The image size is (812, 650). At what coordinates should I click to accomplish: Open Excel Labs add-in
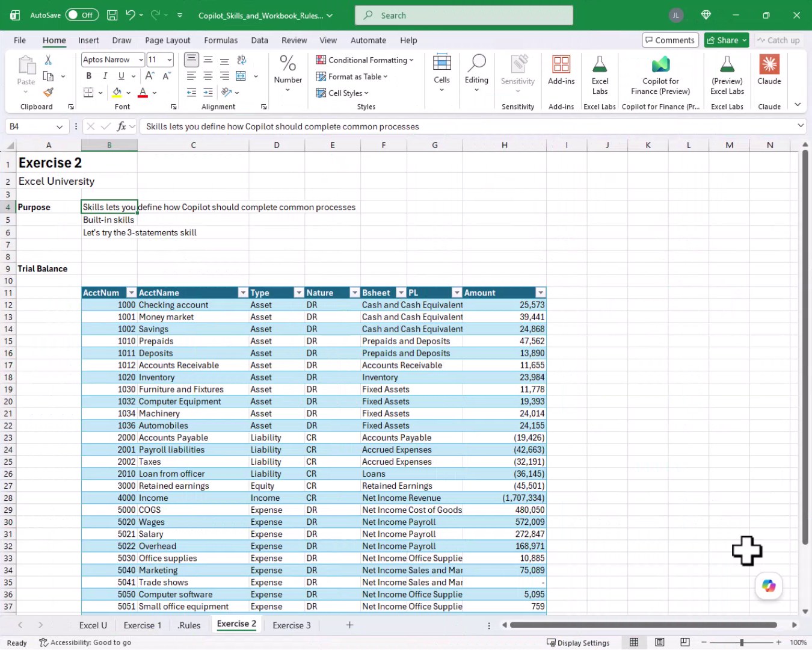pyautogui.click(x=600, y=75)
